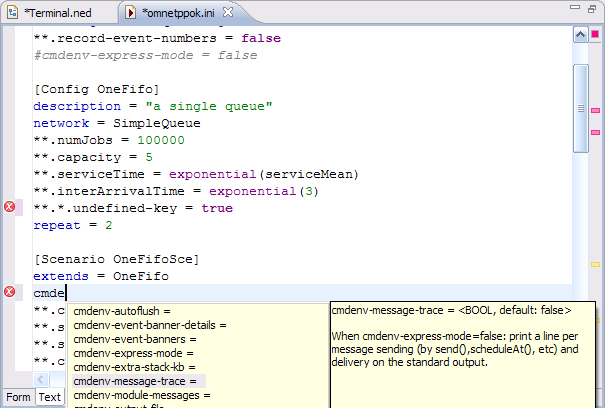Viewport: 605px width, 408px height.
Task: Click the '**.*.undefined-key = true' line
Action: (133, 208)
